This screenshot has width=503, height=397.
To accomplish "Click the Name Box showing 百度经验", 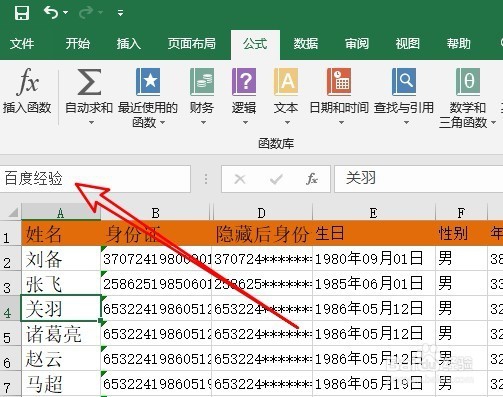I will (x=95, y=179).
